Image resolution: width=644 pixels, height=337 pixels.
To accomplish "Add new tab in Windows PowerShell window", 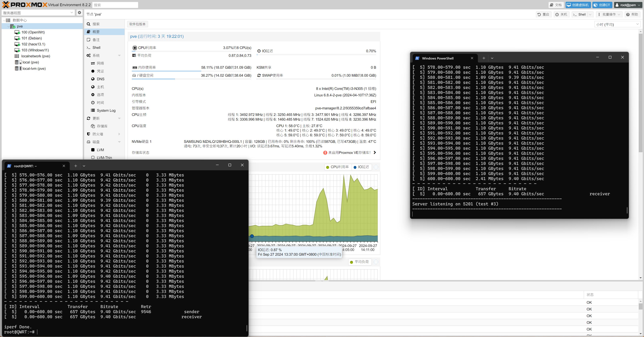I will (484, 58).
